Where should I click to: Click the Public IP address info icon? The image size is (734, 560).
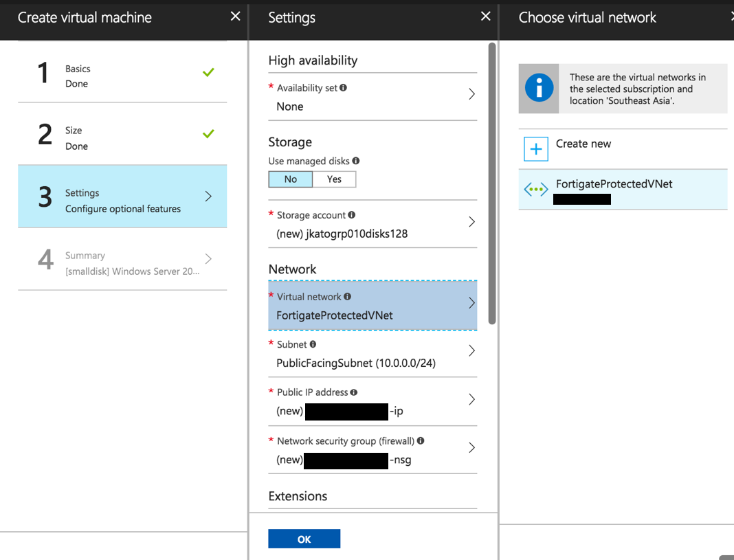click(355, 392)
